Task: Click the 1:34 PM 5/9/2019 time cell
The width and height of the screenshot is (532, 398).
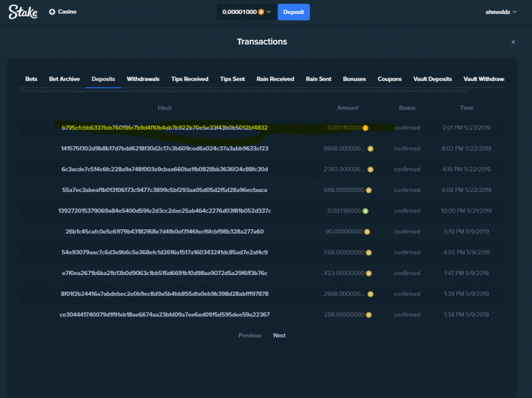Action: pyautogui.click(x=467, y=314)
